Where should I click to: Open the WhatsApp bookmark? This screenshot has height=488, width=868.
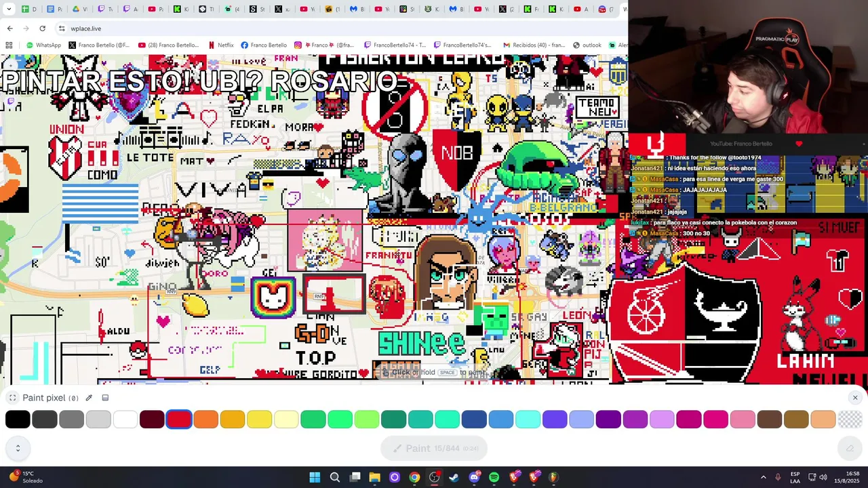pos(43,45)
